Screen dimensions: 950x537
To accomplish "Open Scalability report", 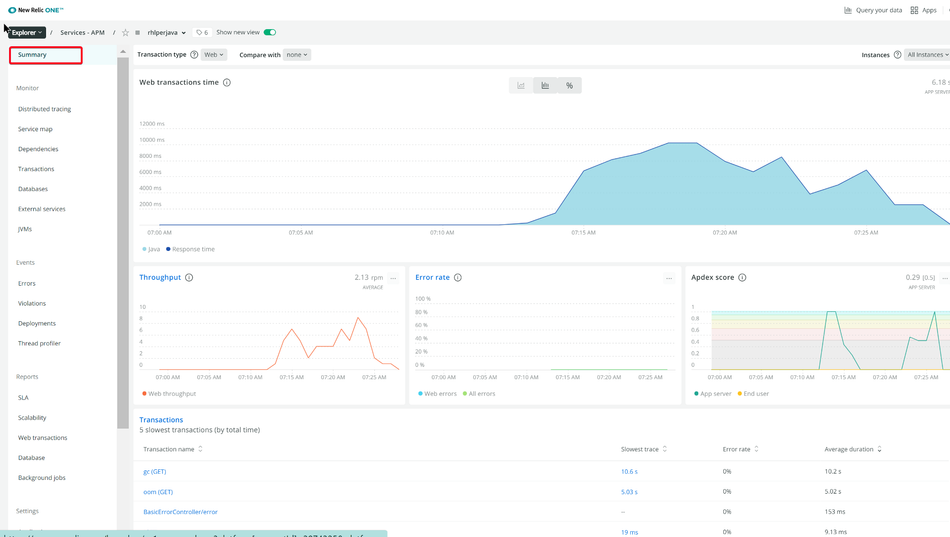I will click(x=32, y=418).
